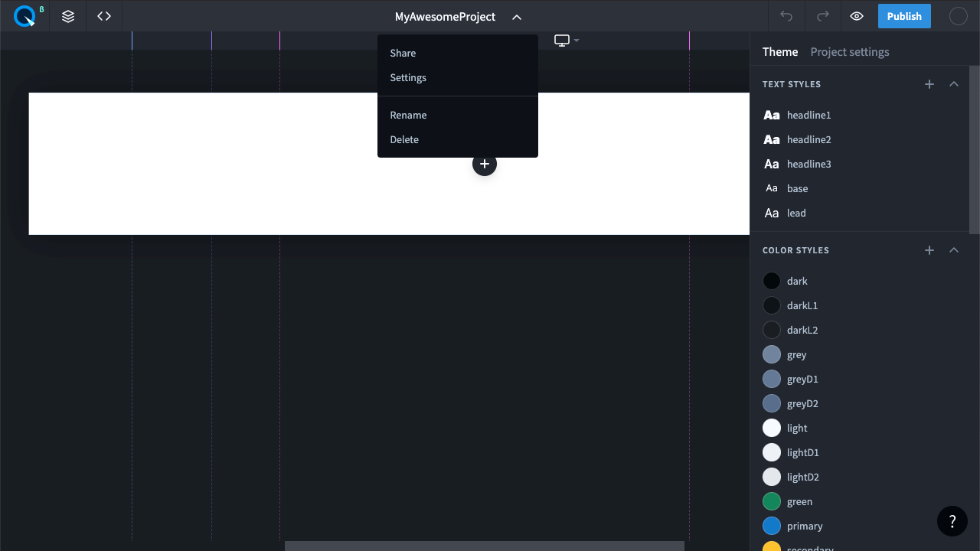Click the redo arrow icon
The height and width of the screenshot is (551, 980).
pyautogui.click(x=823, y=16)
